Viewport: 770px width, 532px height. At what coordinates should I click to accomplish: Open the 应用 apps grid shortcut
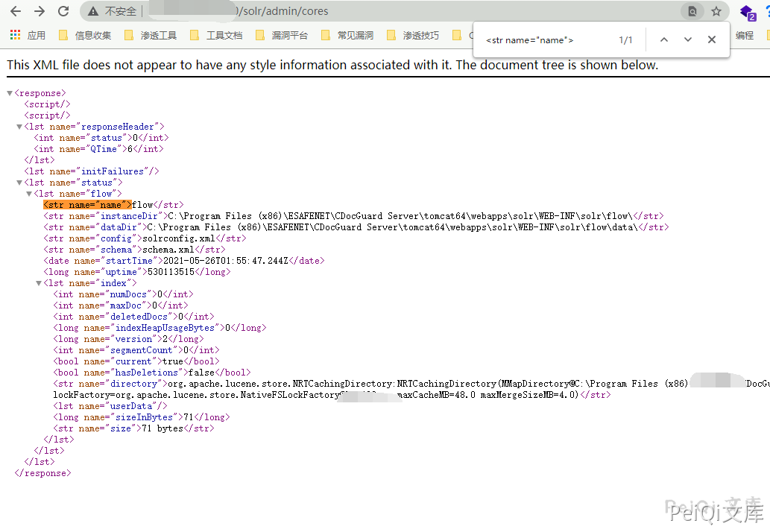27,35
